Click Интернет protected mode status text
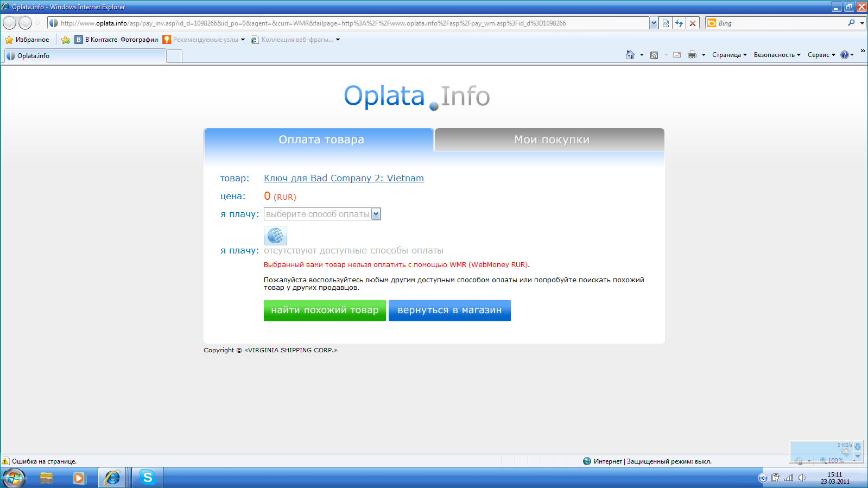868x488 pixels. pos(652,461)
